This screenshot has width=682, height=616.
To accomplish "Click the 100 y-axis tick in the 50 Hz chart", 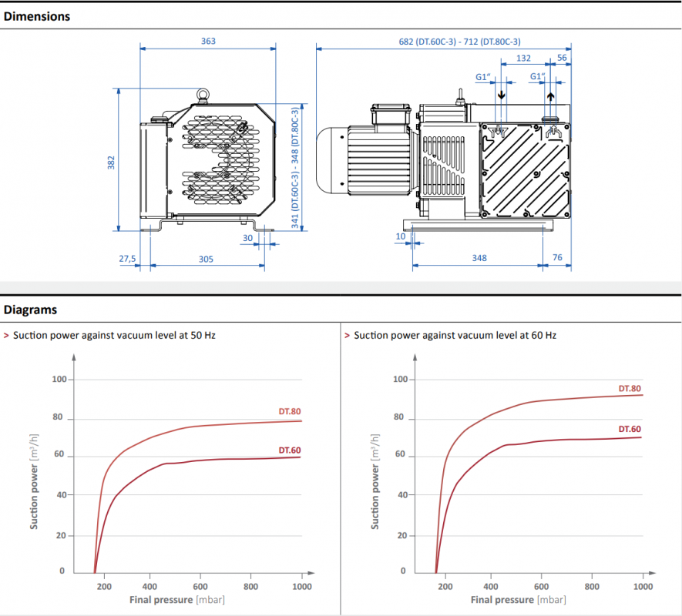I will 59,379.
